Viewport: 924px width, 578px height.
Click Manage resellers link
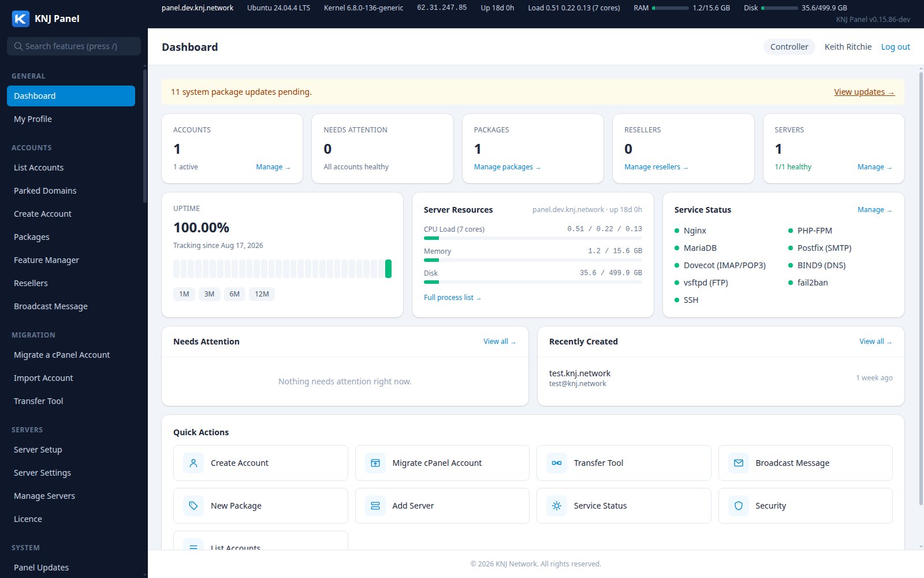coord(656,167)
